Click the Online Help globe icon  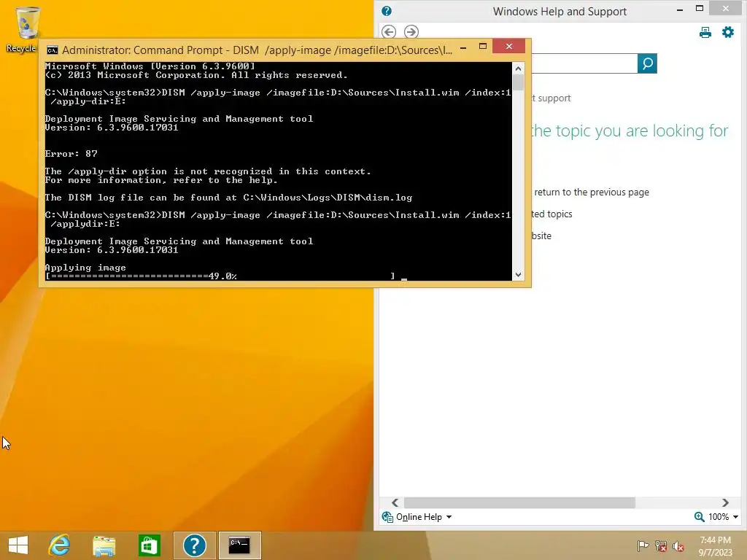tap(387, 517)
